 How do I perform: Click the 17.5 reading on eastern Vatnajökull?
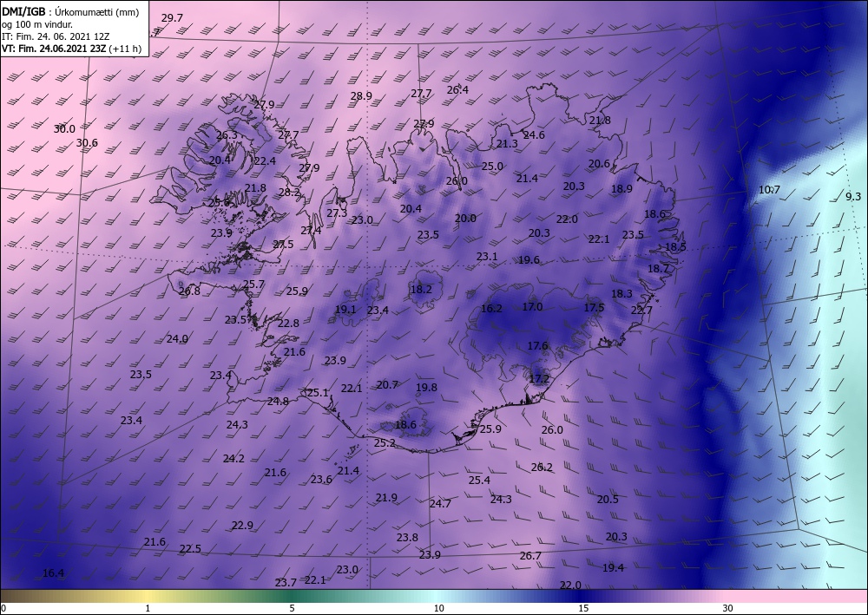(594, 307)
